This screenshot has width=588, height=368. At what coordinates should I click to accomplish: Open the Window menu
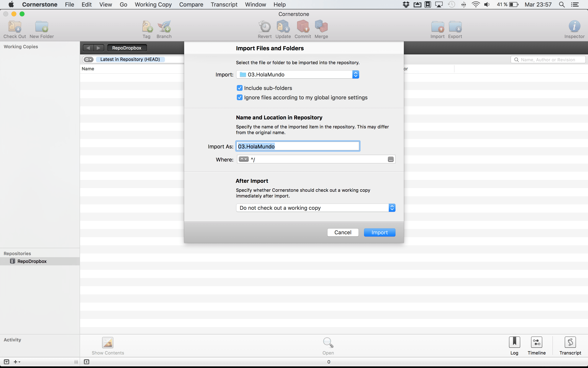point(255,5)
